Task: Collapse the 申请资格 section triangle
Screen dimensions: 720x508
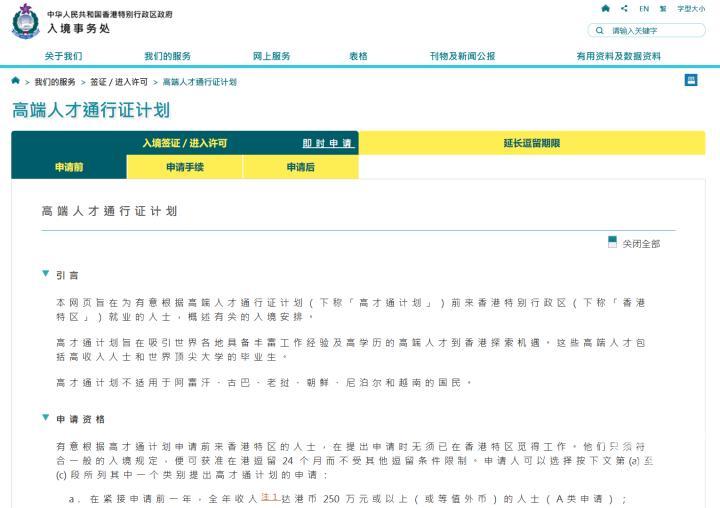Action: click(45, 418)
